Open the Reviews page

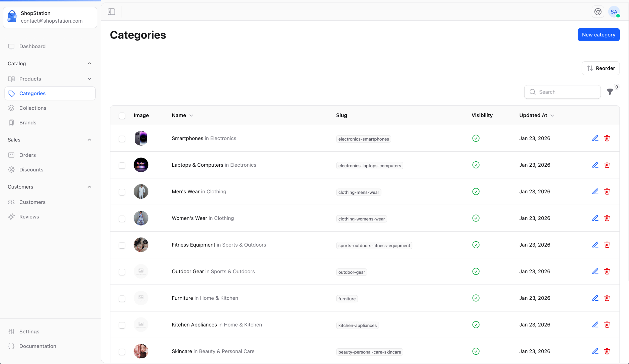50,217
